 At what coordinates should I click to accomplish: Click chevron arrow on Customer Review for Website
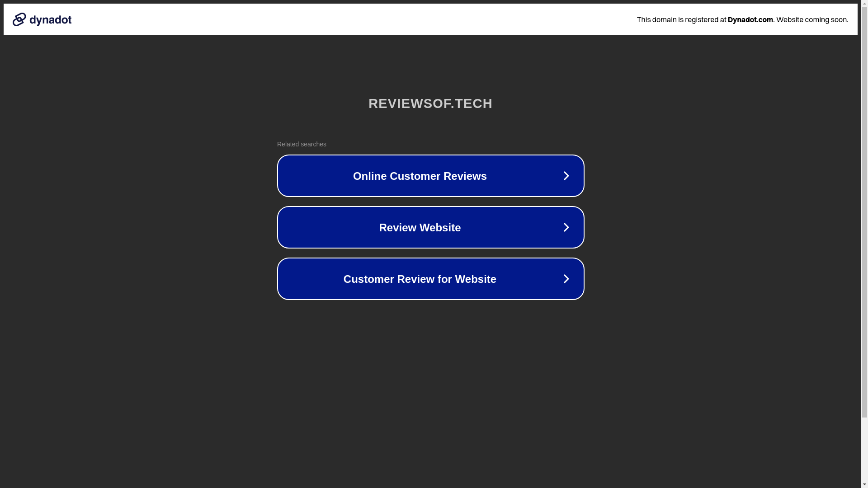pyautogui.click(x=566, y=279)
